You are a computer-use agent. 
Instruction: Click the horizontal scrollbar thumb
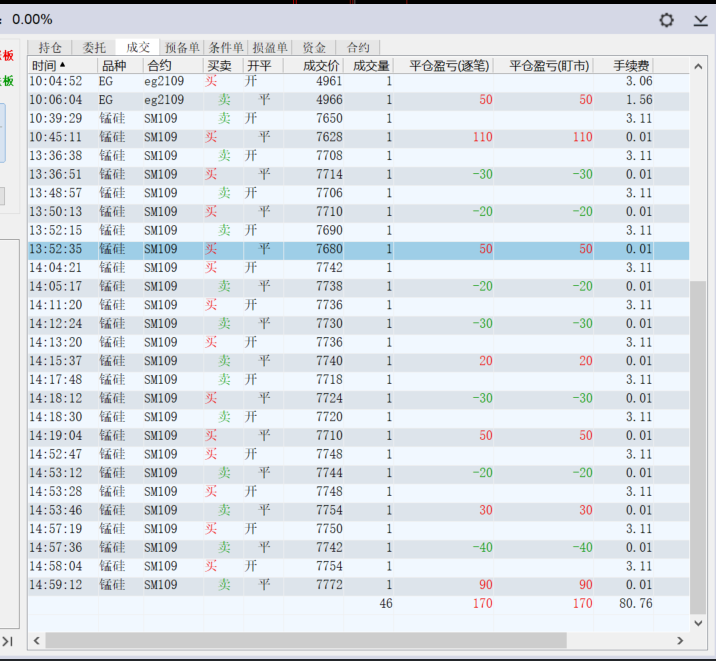pyautogui.click(x=306, y=640)
